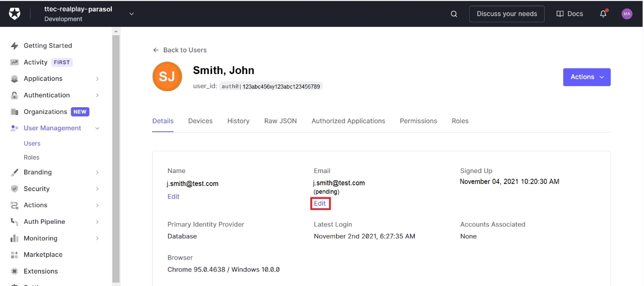Click the Auth0 shield logo
The image size is (644, 286).
click(14, 14)
